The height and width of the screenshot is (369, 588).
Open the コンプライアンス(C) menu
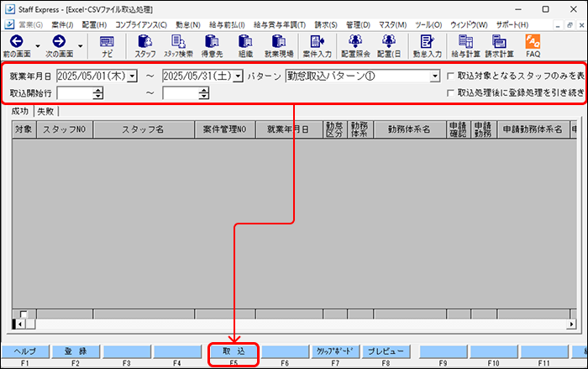tap(141, 24)
